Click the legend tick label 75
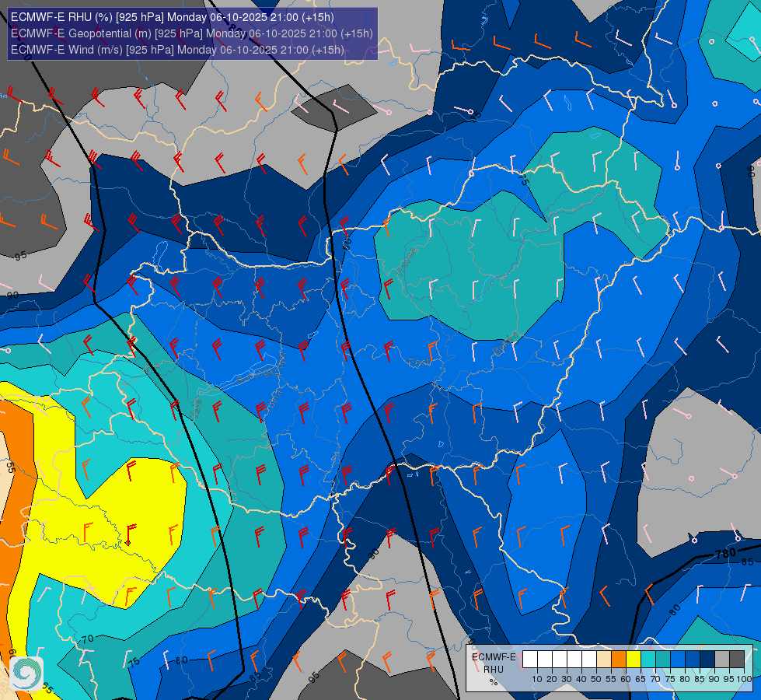The image size is (761, 700). 670,679
